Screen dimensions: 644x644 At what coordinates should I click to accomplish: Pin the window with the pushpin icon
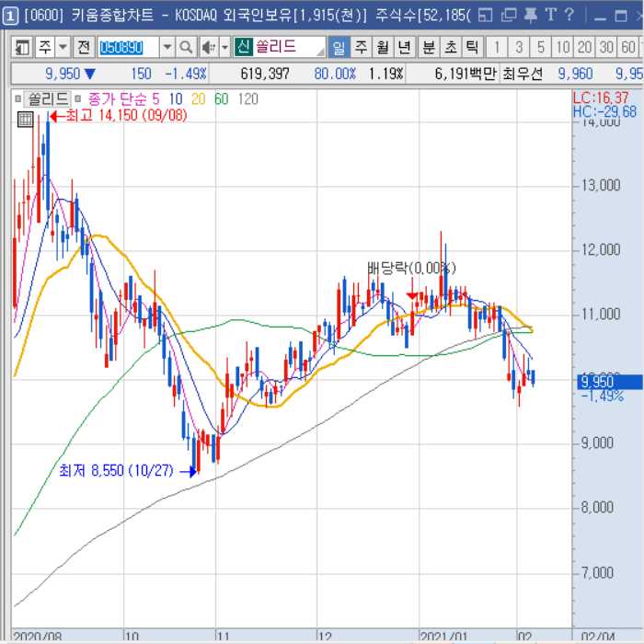click(x=530, y=15)
